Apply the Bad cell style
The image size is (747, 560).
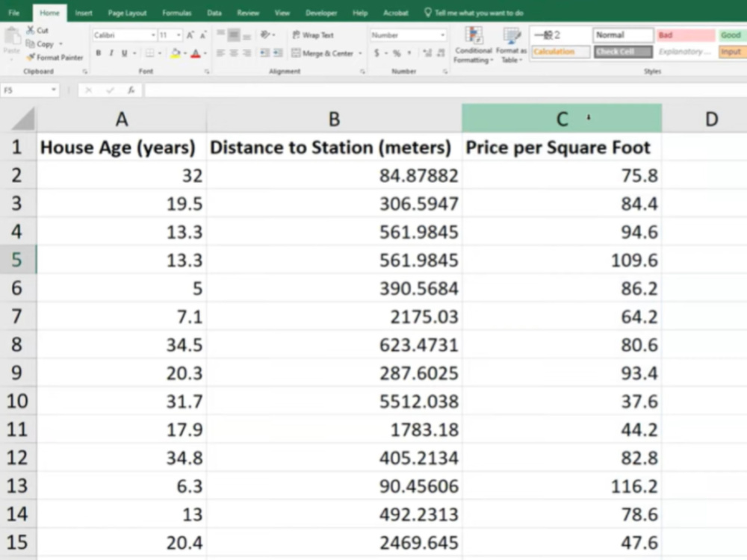pos(685,35)
